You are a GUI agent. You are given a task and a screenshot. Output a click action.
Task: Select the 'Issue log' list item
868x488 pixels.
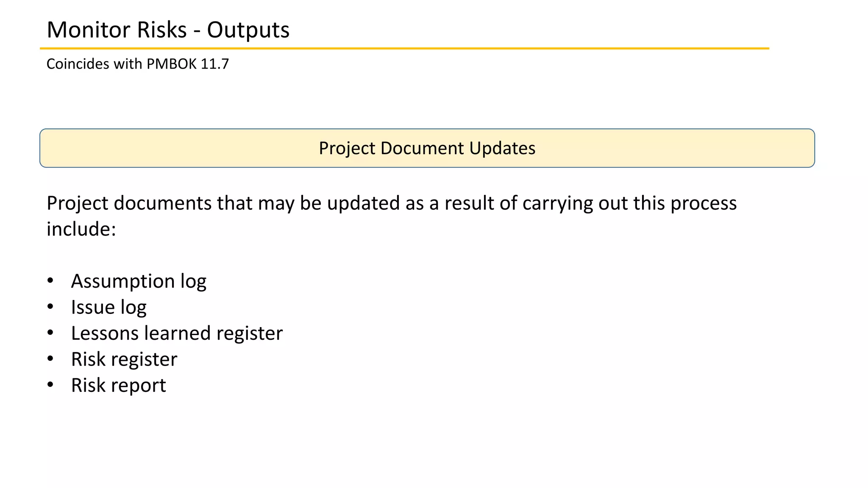pyautogui.click(x=108, y=307)
